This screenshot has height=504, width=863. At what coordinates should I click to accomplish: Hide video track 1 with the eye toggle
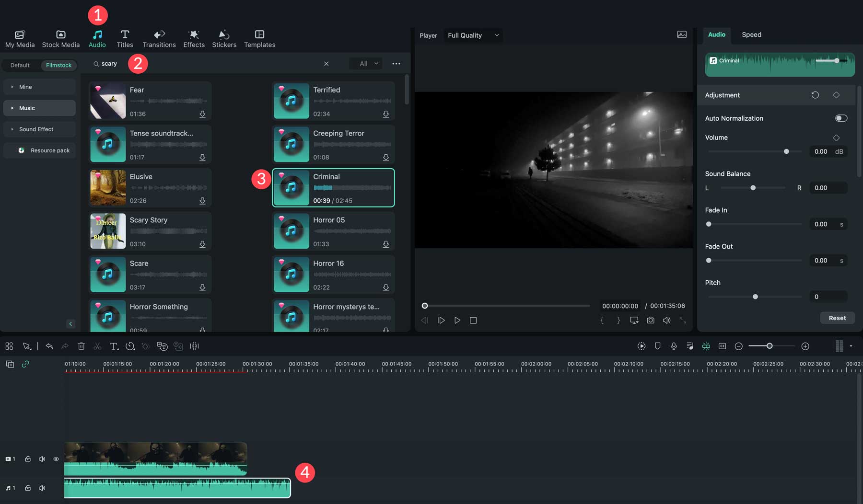point(56,458)
